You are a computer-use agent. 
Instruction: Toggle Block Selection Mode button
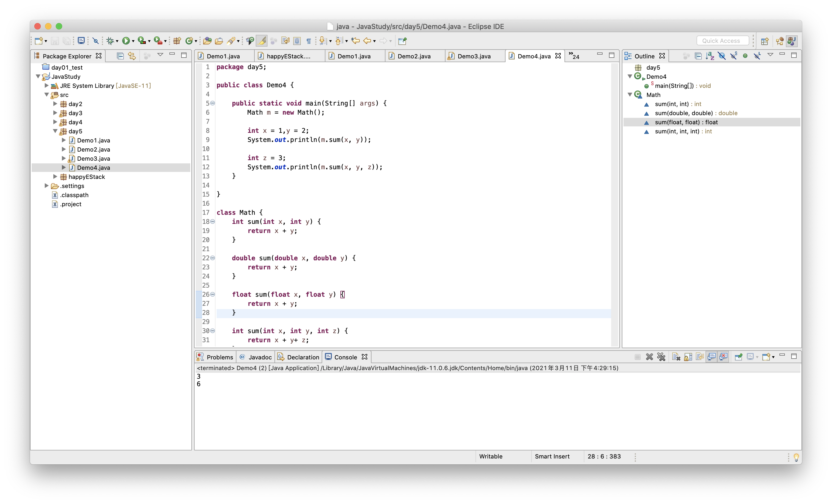(x=297, y=41)
